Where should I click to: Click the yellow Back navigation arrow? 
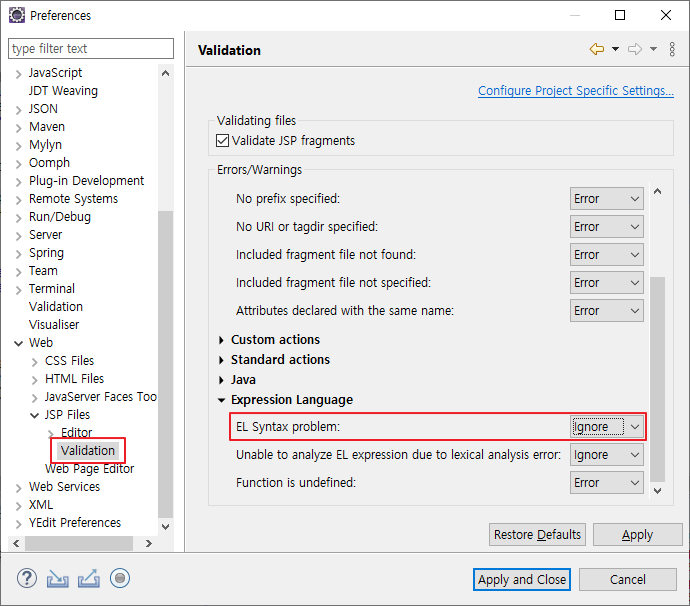pos(597,49)
